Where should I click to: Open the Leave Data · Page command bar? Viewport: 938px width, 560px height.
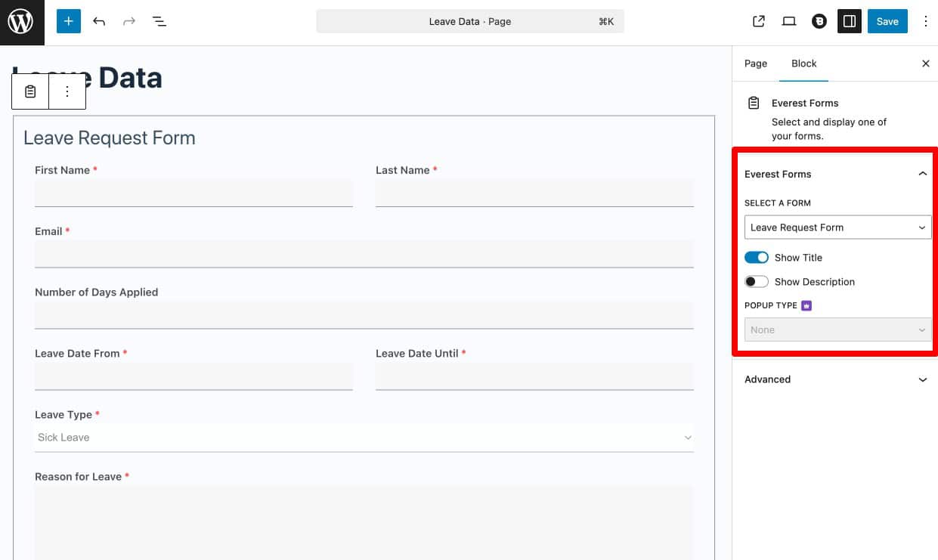pyautogui.click(x=470, y=21)
